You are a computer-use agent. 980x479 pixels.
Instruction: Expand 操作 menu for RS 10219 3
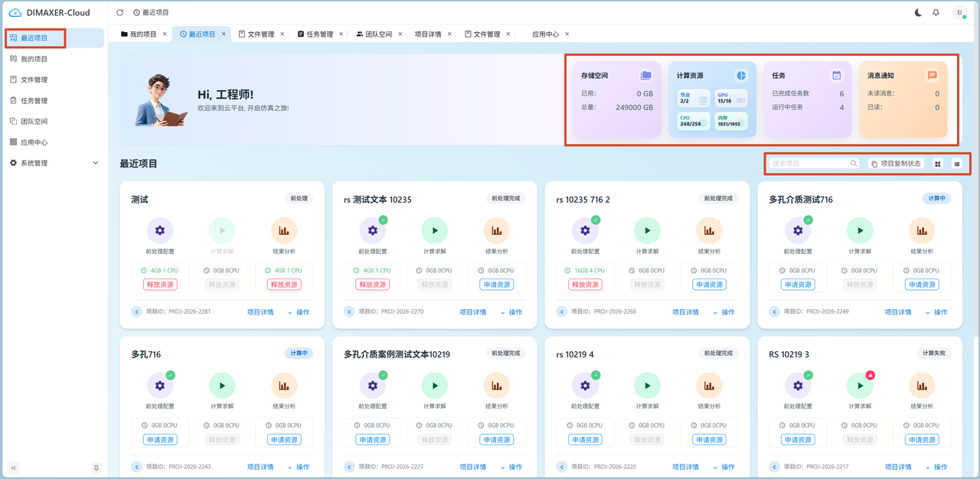pos(936,467)
